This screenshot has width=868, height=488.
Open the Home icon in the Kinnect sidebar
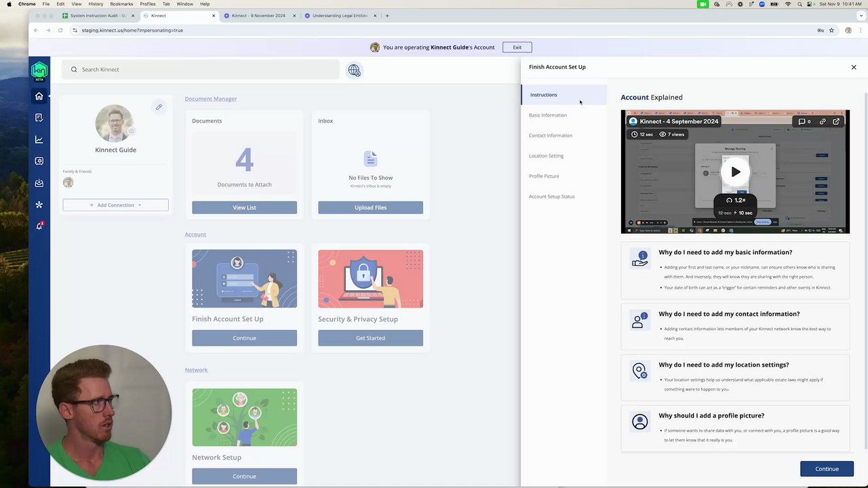[39, 96]
